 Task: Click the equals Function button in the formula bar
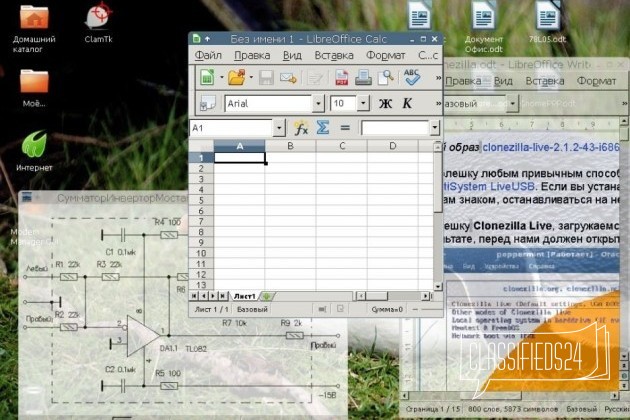click(345, 128)
